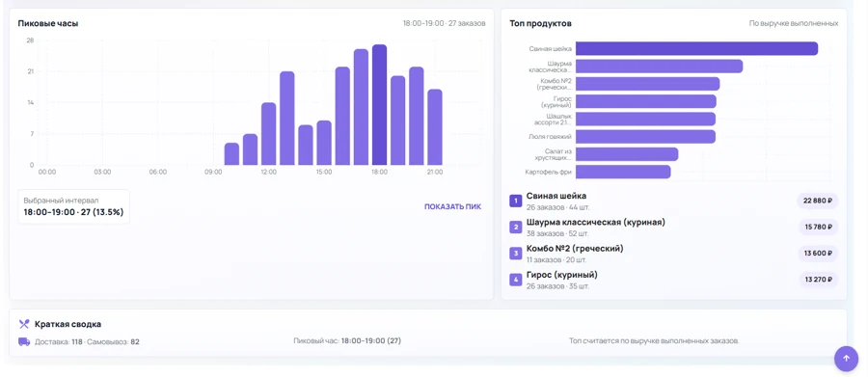Click the rank 2 badge for Шаурма классическая
868x377 pixels.
click(x=515, y=227)
